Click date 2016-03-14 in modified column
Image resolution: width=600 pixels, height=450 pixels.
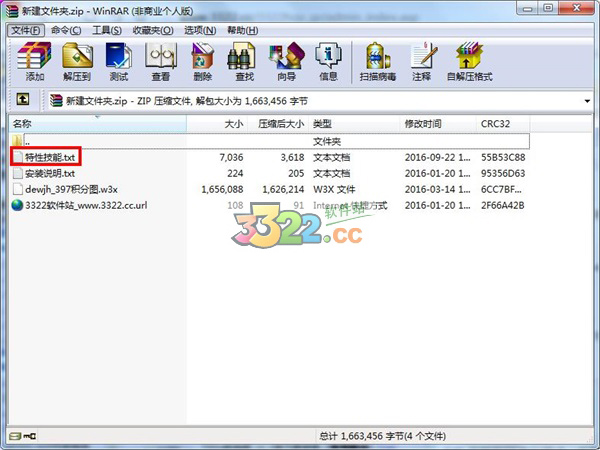pyautogui.click(x=438, y=189)
